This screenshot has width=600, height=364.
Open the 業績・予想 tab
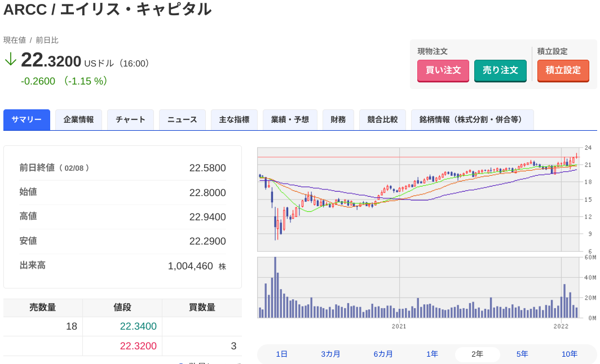(x=290, y=119)
